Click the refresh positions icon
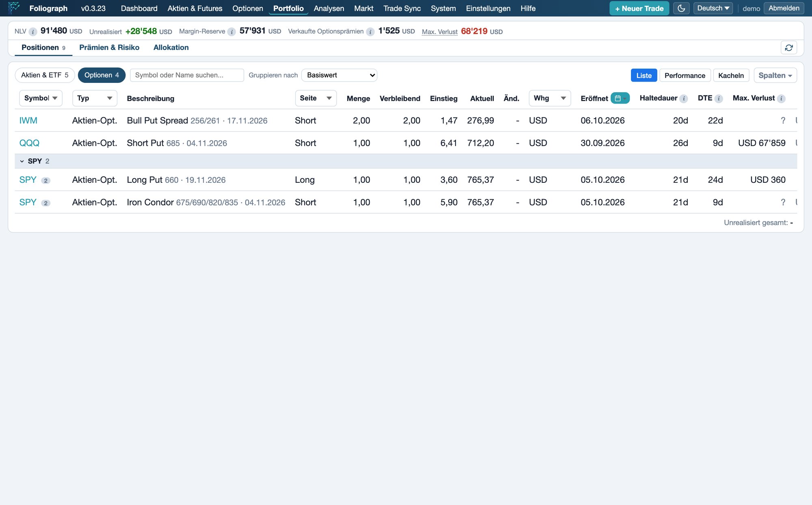Image resolution: width=812 pixels, height=505 pixels. point(788,48)
